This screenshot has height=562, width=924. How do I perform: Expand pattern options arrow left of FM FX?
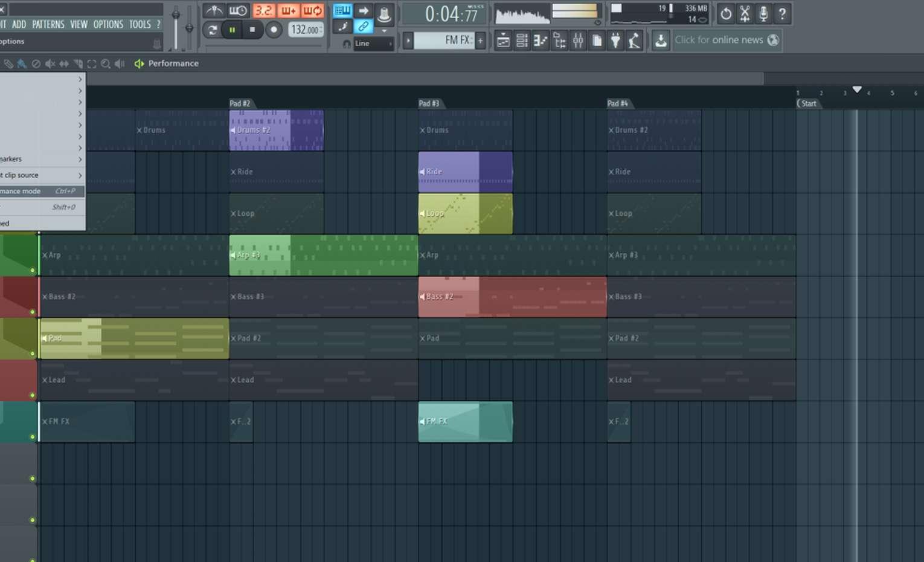point(408,40)
